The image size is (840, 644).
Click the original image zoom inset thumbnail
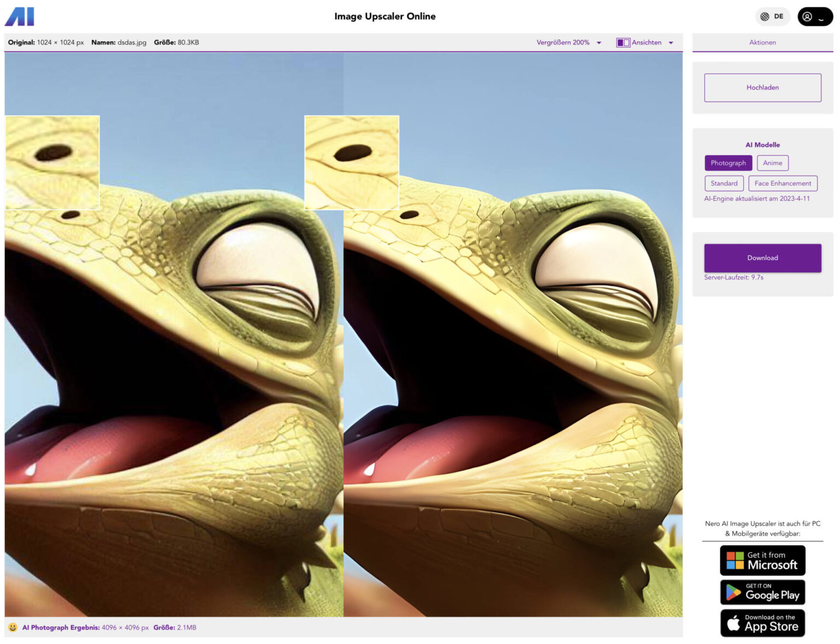(x=52, y=163)
